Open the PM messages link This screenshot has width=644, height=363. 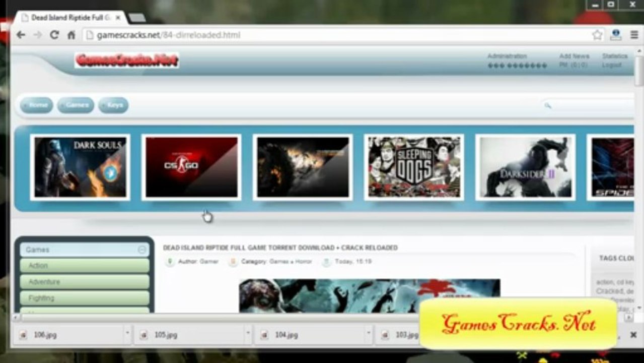tap(573, 65)
